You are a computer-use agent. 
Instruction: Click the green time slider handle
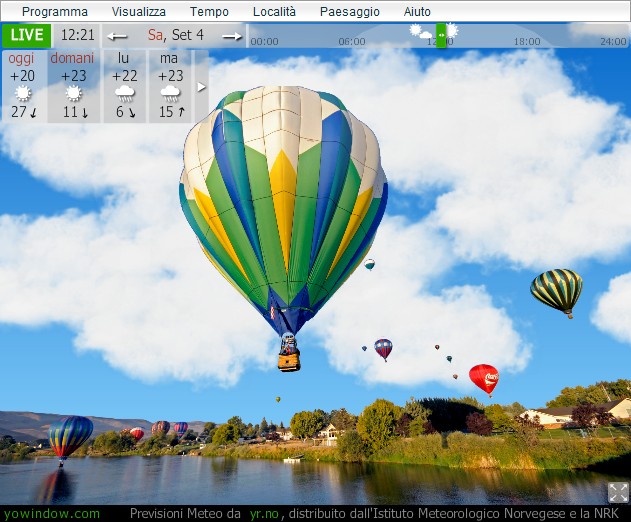tap(441, 35)
